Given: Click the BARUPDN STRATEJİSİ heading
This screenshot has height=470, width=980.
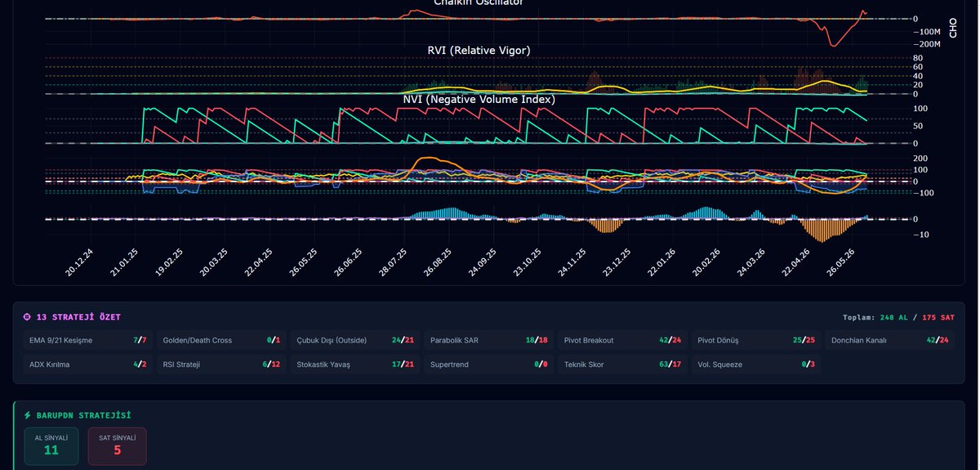Looking at the screenshot, I should click(84, 415).
